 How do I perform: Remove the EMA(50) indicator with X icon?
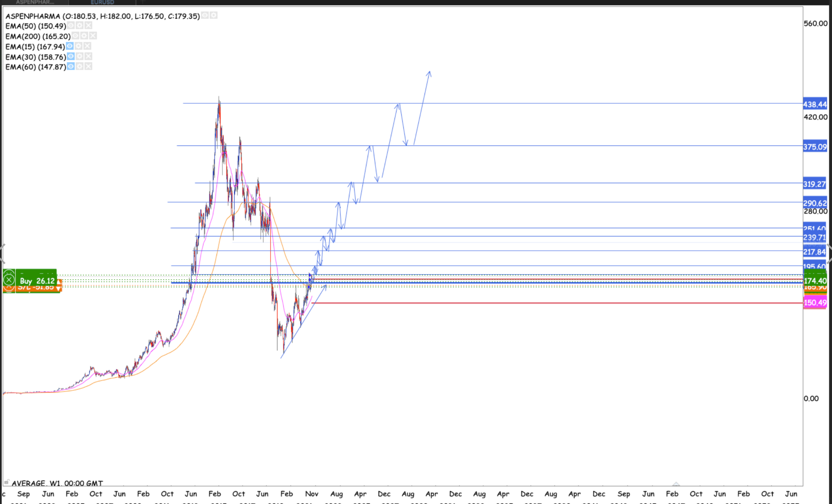coord(88,26)
